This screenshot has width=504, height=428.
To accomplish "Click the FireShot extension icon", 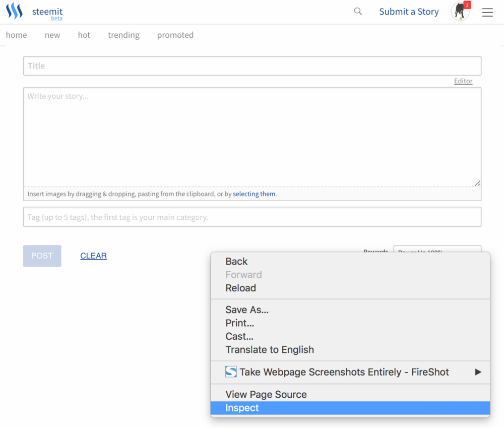I will tap(231, 372).
